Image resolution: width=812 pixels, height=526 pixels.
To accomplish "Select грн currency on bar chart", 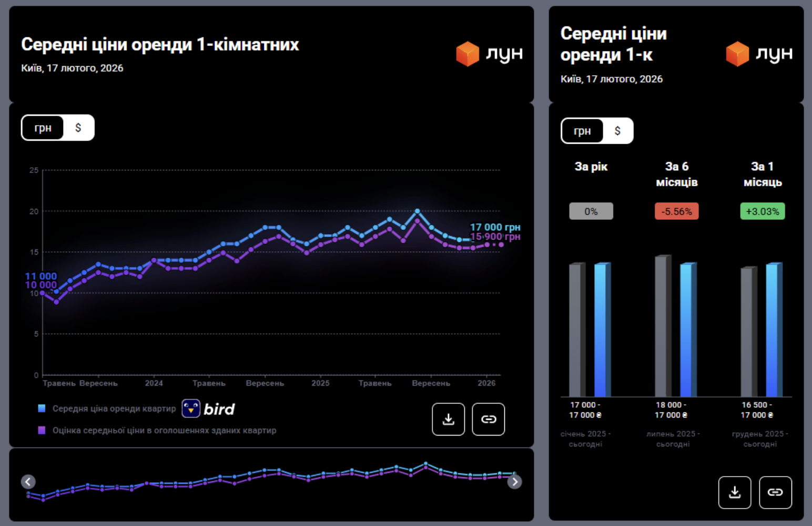I will pos(582,131).
